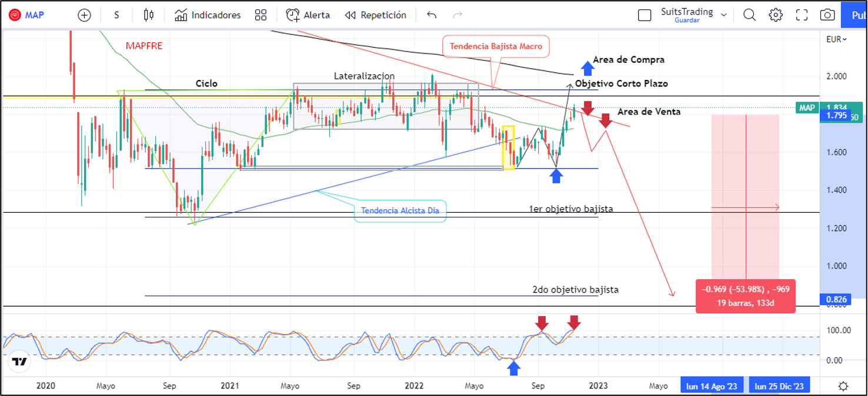Save the layout via Guardar
The image size is (868, 396).
pos(687,21)
